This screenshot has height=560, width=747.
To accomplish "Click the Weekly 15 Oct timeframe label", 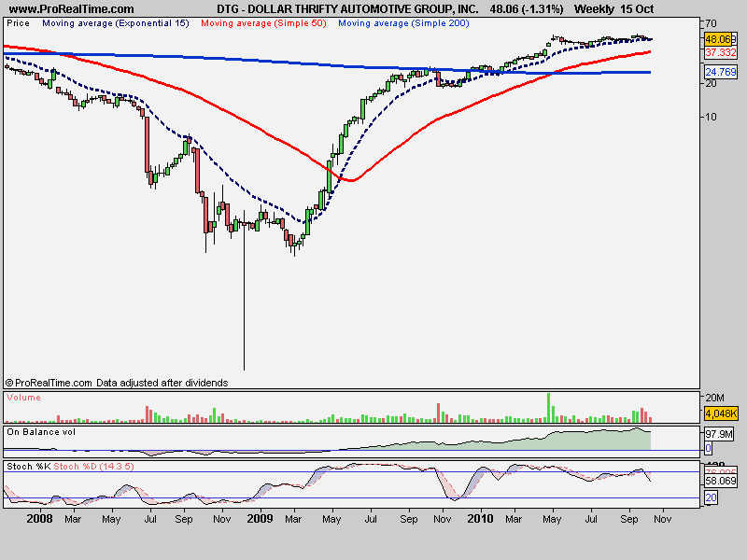I will 613,9.
